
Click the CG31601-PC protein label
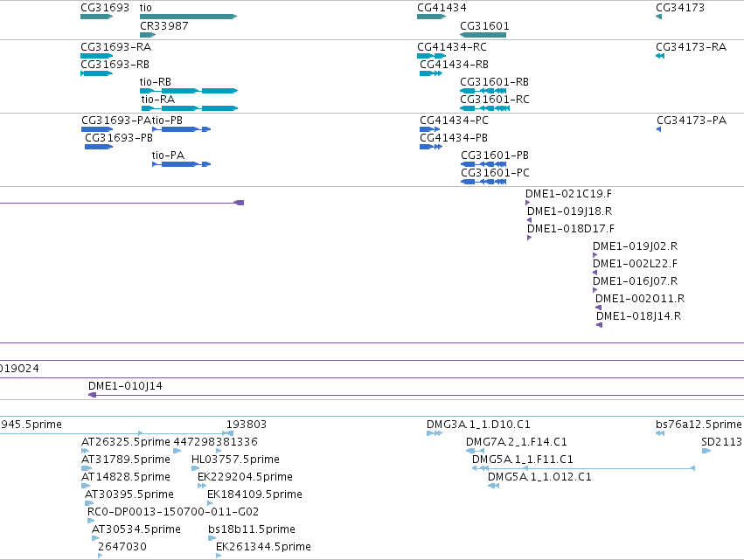pyautogui.click(x=496, y=173)
